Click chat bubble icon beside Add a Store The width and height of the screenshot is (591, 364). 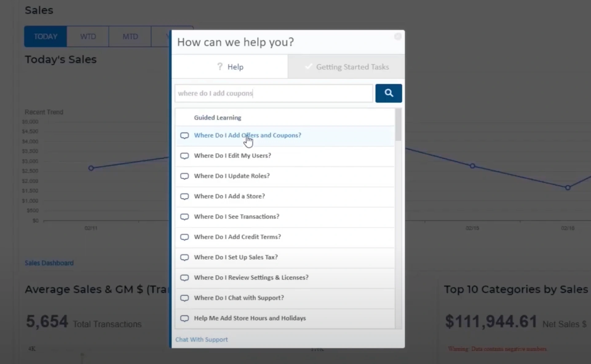[184, 196]
